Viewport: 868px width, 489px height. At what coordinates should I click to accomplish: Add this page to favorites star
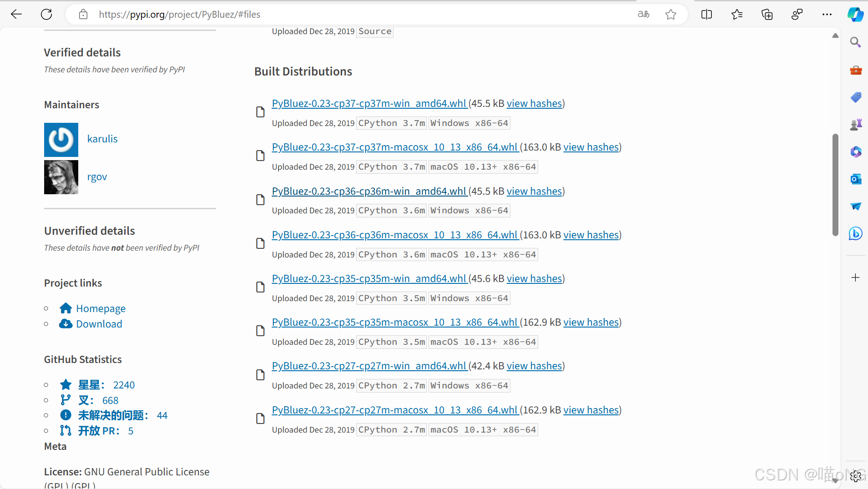671,14
